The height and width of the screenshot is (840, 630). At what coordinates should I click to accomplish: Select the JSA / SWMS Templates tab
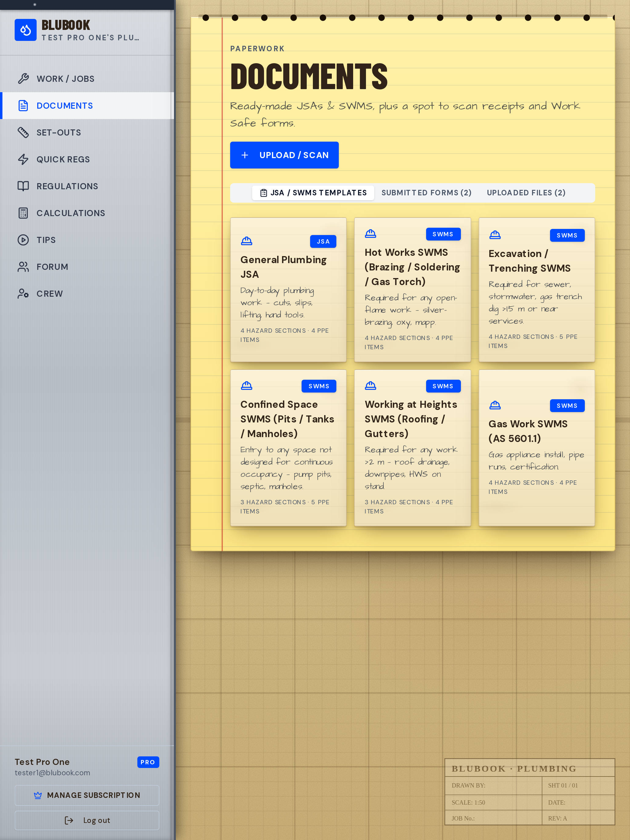click(313, 193)
